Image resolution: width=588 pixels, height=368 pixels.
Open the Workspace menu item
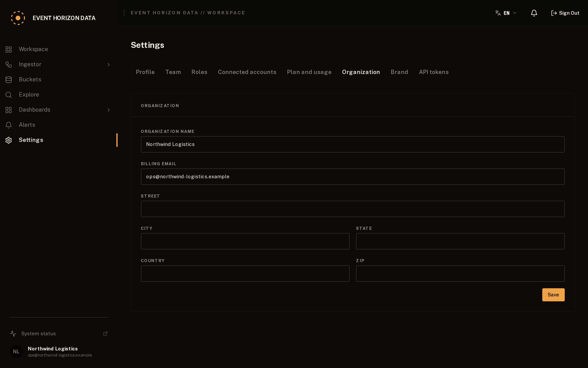[x=59, y=49]
